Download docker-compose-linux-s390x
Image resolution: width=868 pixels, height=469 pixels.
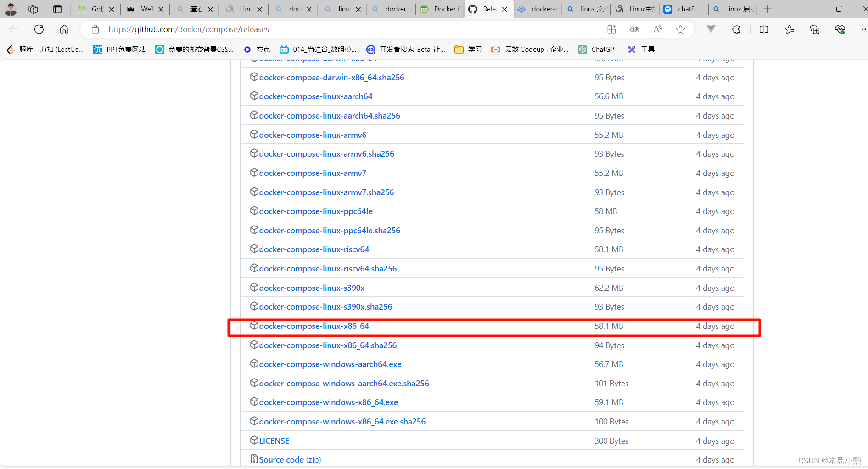click(312, 288)
